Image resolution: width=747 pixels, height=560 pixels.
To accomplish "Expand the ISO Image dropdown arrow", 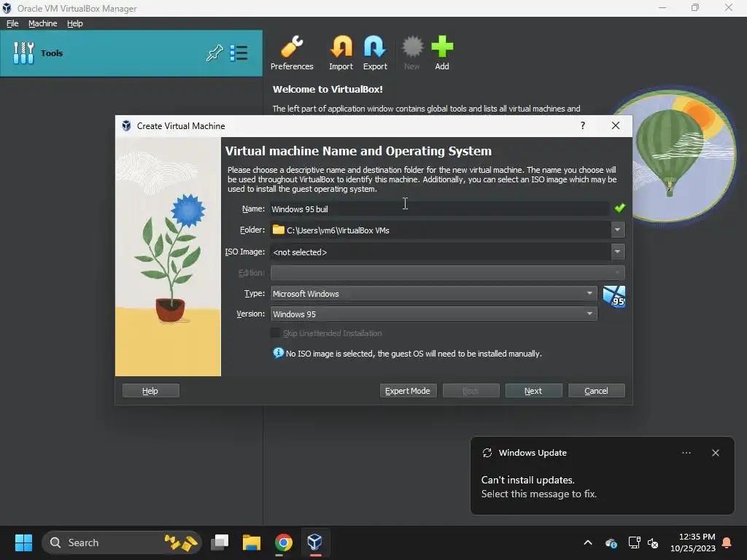I will pyautogui.click(x=617, y=252).
